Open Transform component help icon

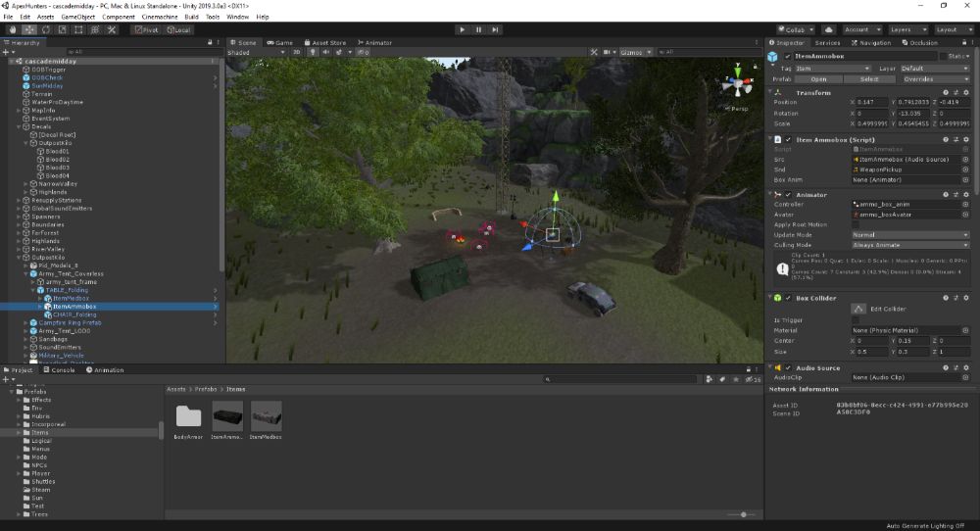(945, 92)
